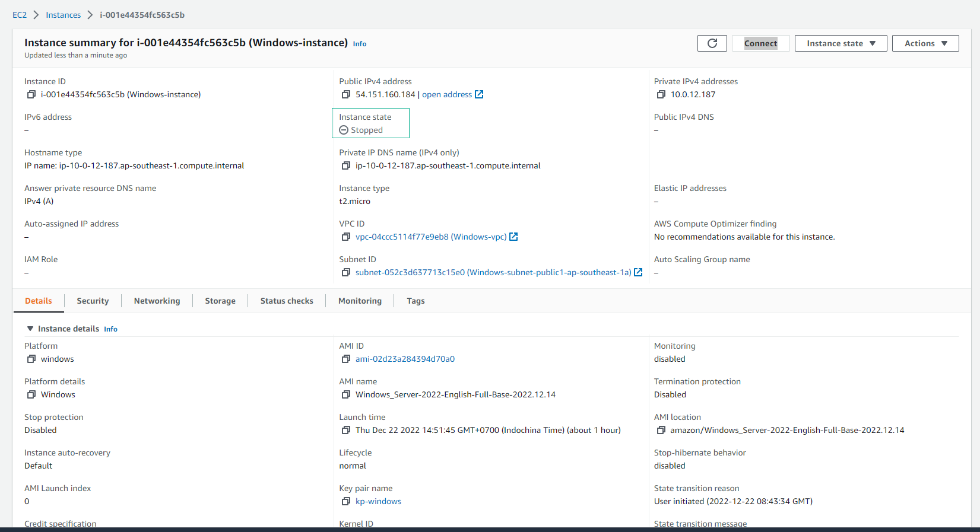Viewport: 980px width, 532px height.
Task: Refresh the instance summary
Action: pos(712,43)
